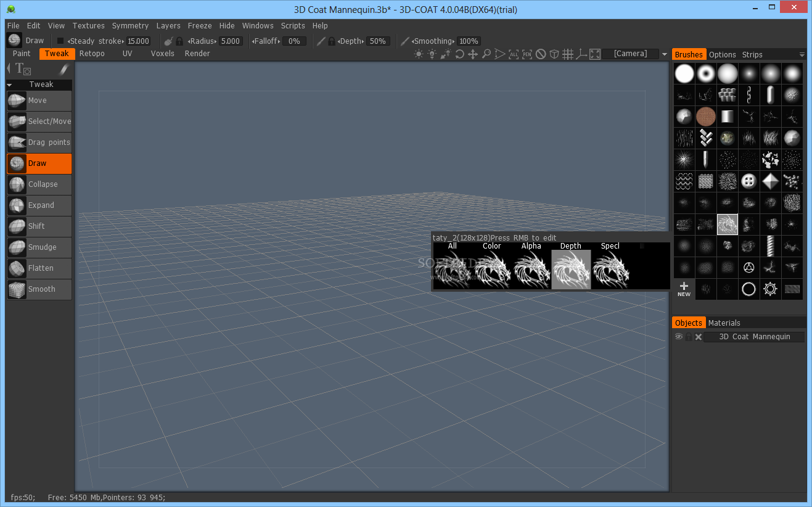Viewport: 812px width, 507px height.
Task: Collapse the Tweak panel with its arrow
Action: click(10, 84)
